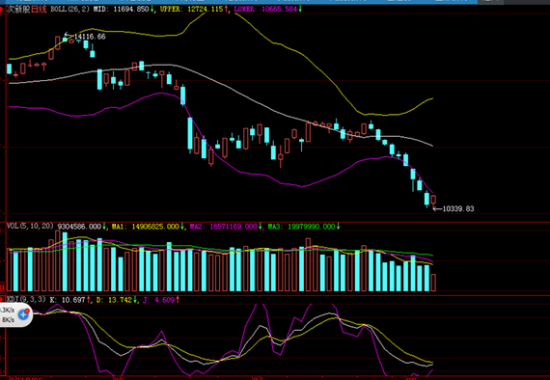The width and height of the screenshot is (550, 380).
Task: Click the red arrow icon beside KDJ label
Action: [x=2, y=299]
